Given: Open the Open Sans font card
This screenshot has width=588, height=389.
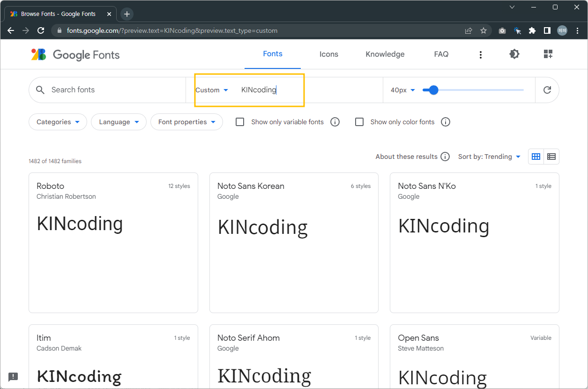Looking at the screenshot, I should coord(475,357).
